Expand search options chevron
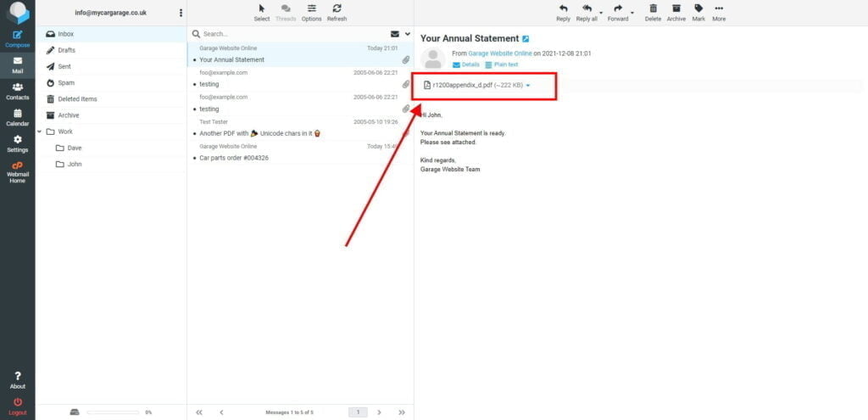 pos(408,34)
